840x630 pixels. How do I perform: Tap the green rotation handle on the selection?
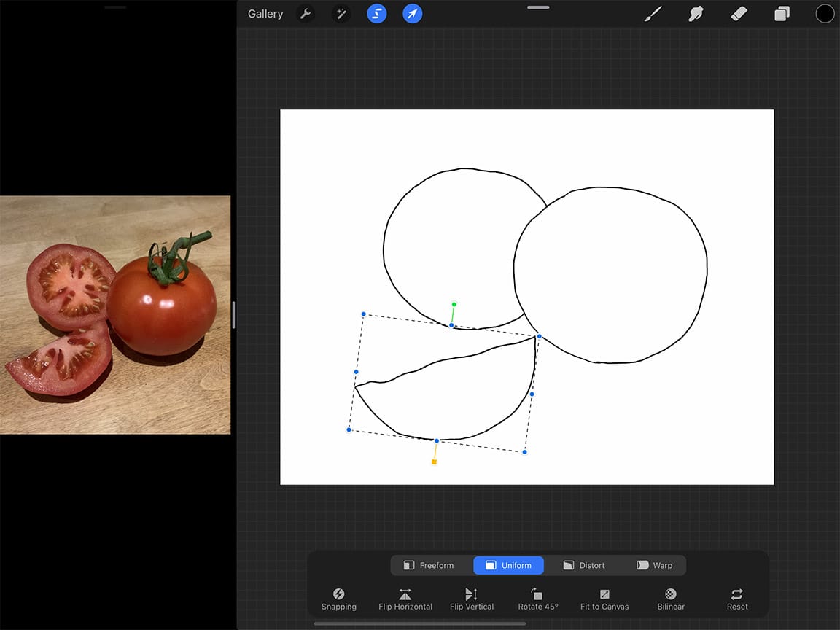[454, 303]
